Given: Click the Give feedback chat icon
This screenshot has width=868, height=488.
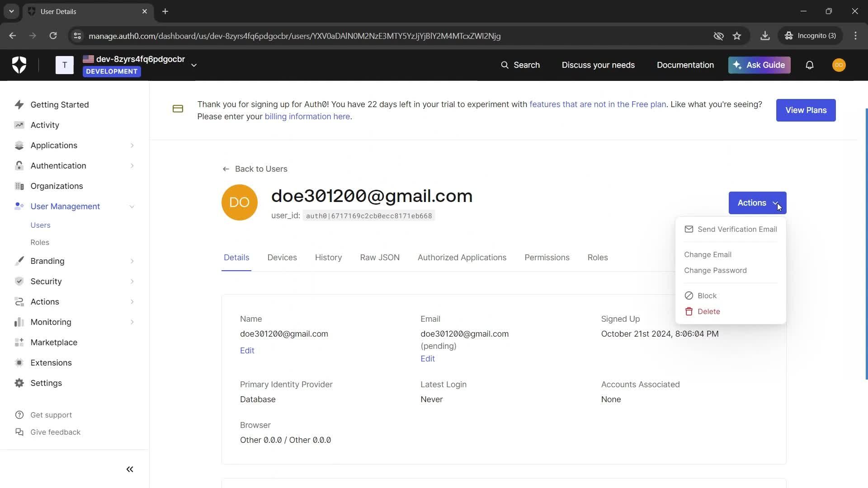Looking at the screenshot, I should point(19,432).
